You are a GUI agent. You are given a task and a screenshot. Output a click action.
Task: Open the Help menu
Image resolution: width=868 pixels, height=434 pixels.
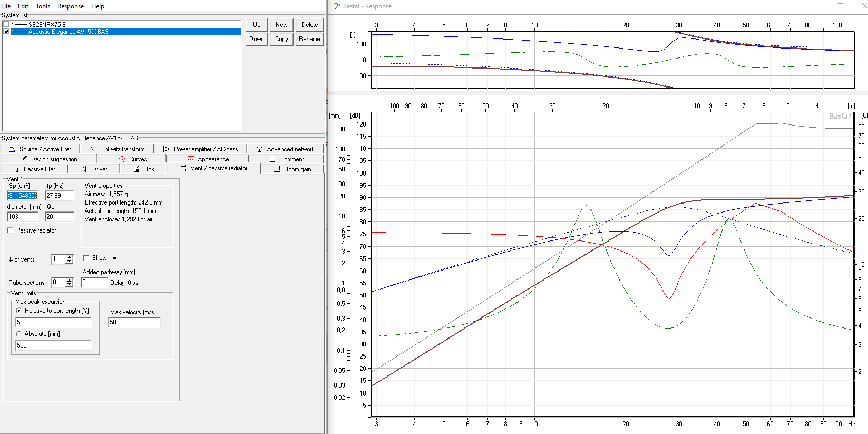point(97,6)
